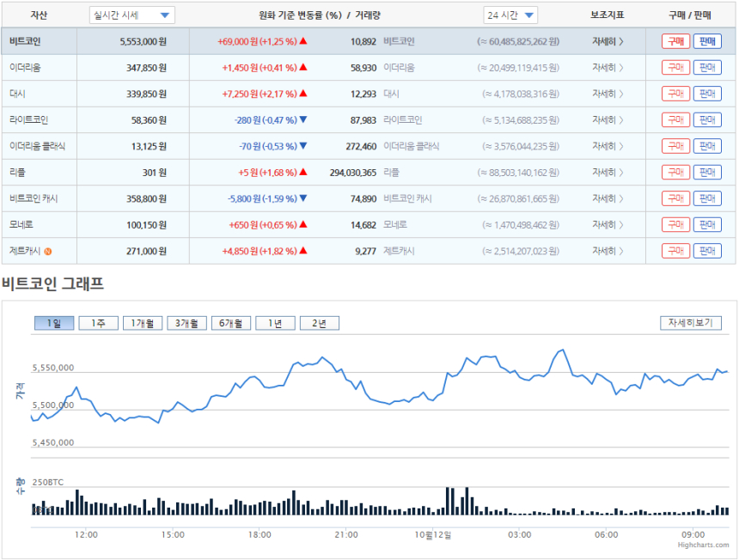This screenshot has width=739, height=560.
Task: Click the 자세히보기 chart button
Action: [691, 323]
